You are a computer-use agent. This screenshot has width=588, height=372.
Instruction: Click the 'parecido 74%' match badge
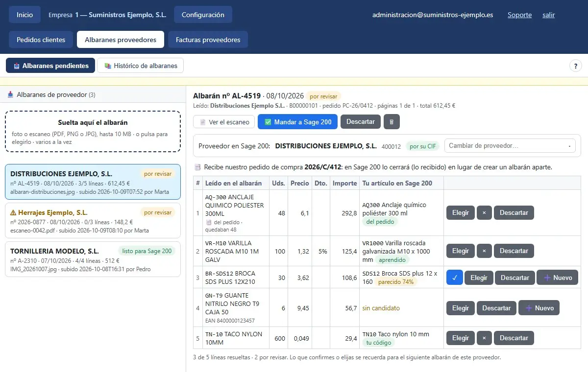[x=396, y=282]
